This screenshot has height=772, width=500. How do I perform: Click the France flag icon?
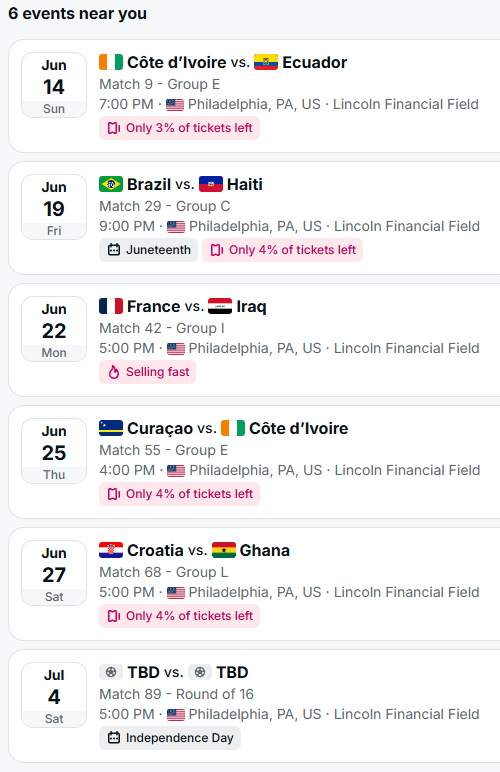(111, 306)
